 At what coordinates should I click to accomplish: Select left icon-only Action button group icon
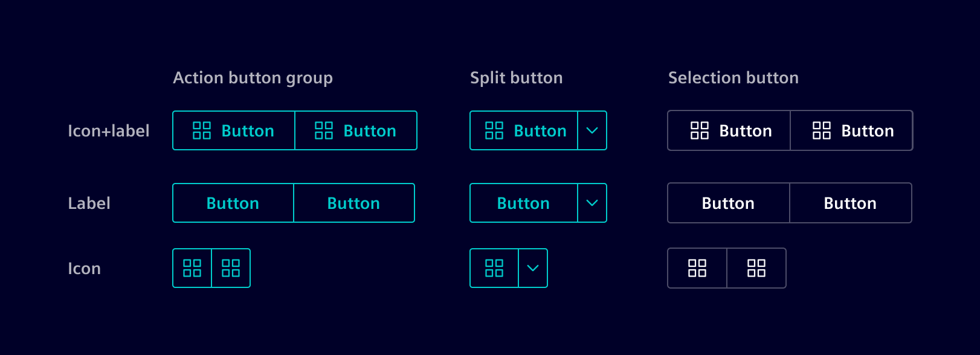(x=192, y=268)
